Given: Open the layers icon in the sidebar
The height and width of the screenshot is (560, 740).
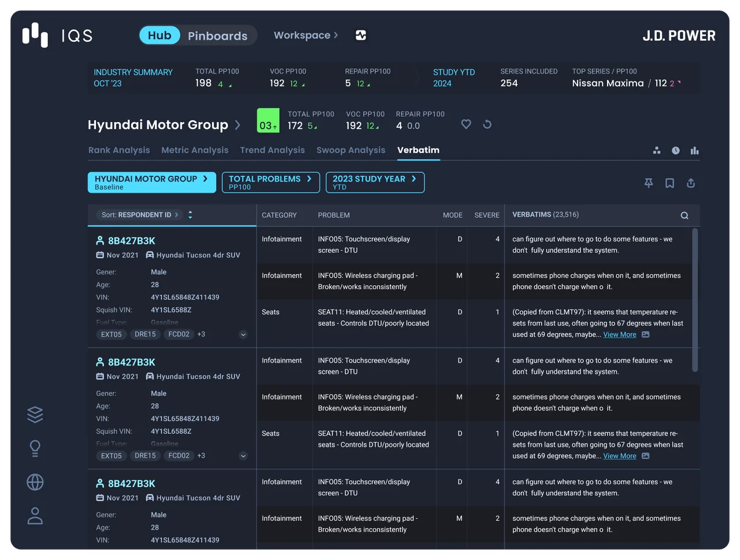Looking at the screenshot, I should click(x=35, y=414).
